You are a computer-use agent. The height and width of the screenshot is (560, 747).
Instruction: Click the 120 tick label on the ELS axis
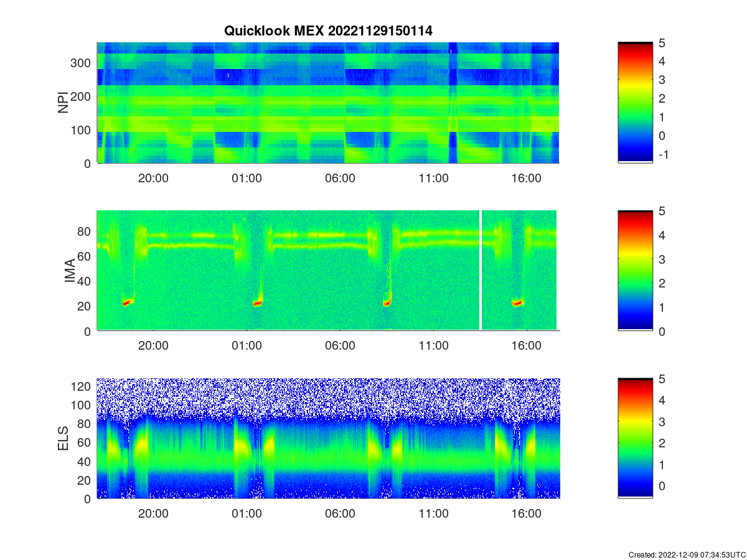(83, 386)
